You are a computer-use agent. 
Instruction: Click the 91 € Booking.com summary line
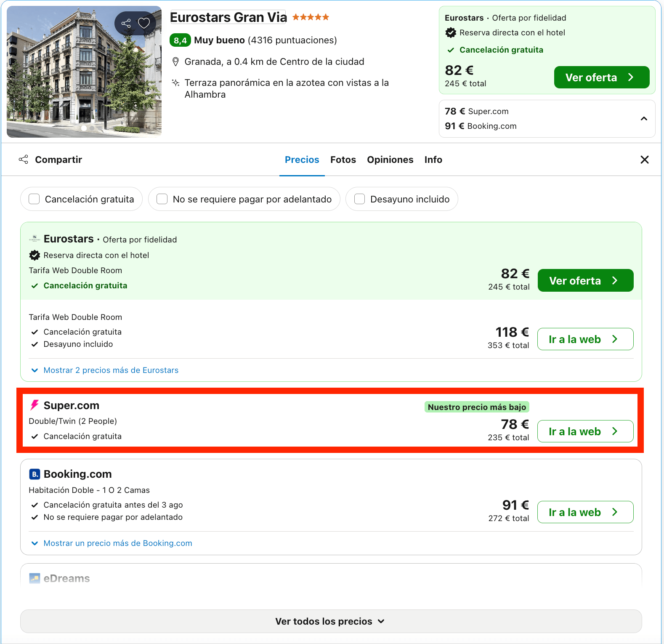pyautogui.click(x=481, y=126)
